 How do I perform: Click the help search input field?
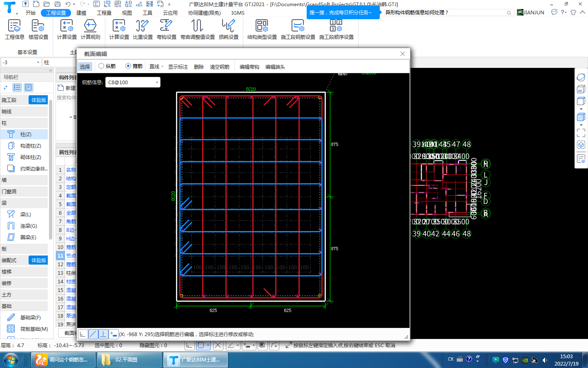(x=448, y=13)
